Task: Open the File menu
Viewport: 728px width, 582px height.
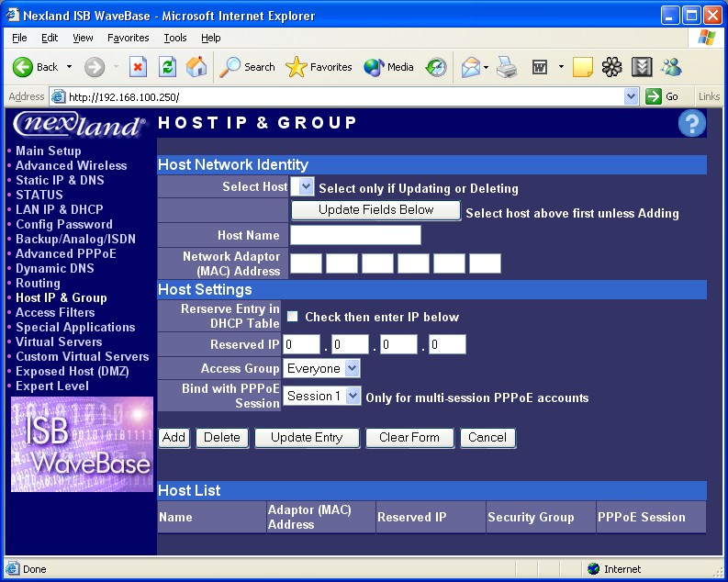Action: pos(19,38)
